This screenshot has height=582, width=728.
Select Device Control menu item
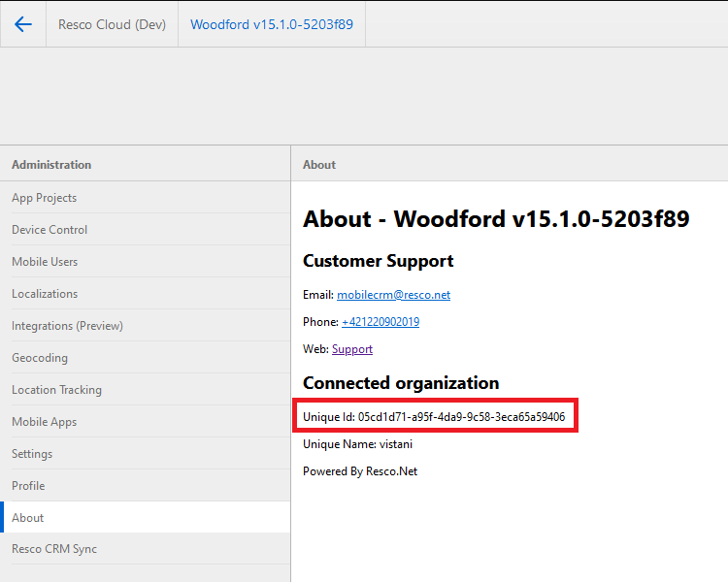(x=50, y=230)
